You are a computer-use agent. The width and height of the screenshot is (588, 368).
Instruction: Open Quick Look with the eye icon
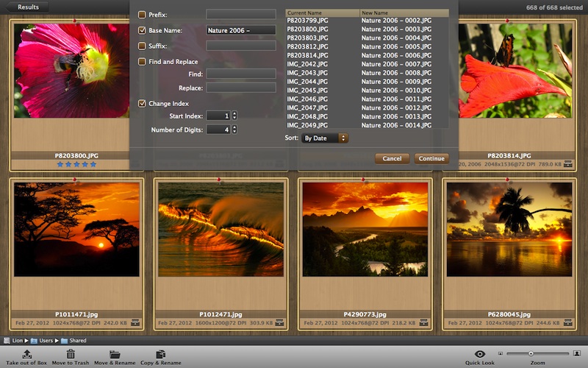479,354
